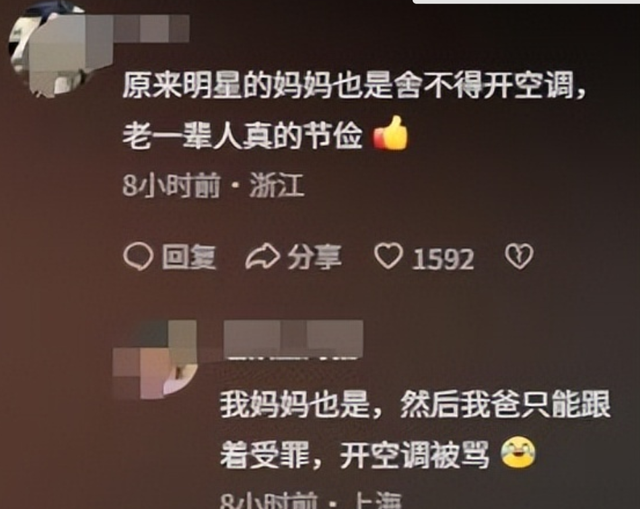Viewport: 640px width, 509px height.
Task: Like the comment with the heart icon
Action: (x=388, y=256)
